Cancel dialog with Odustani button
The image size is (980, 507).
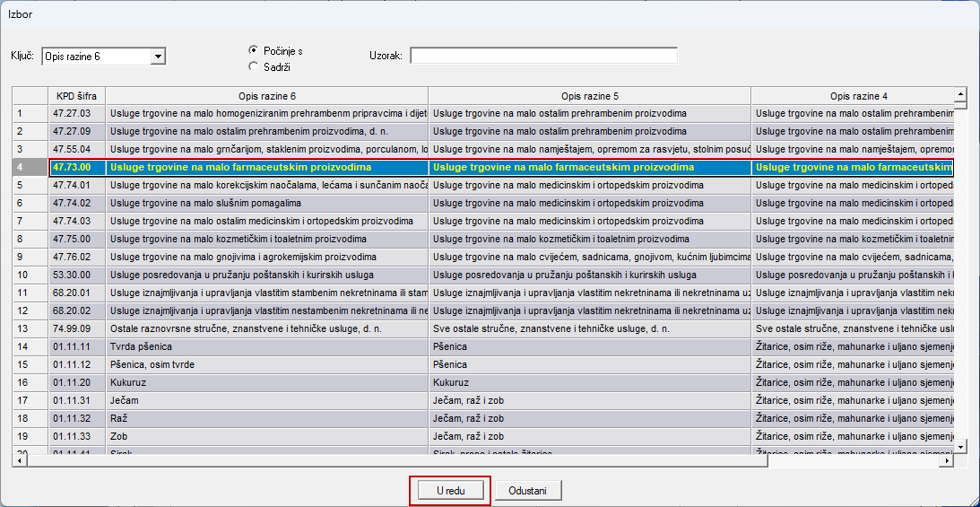click(x=527, y=491)
